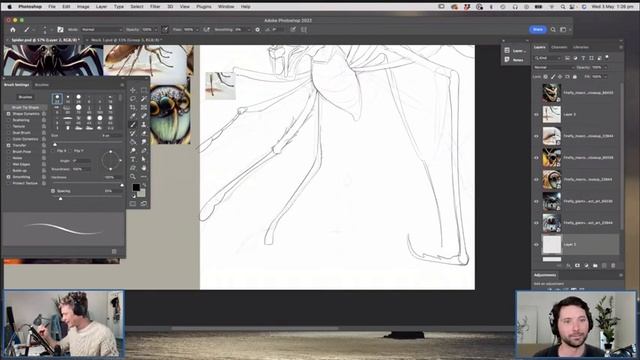Open the Filter menu
Viewport: 640px width, 360px height.
click(x=155, y=7)
